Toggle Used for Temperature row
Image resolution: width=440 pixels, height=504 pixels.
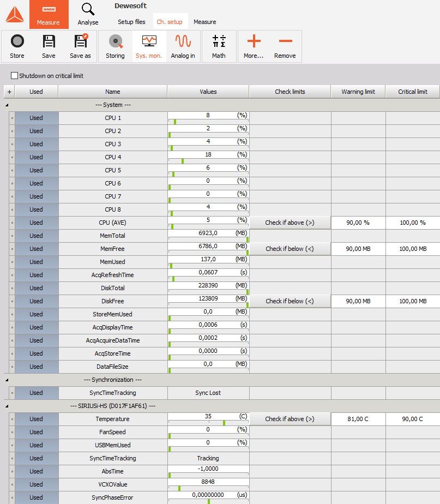[x=37, y=419]
